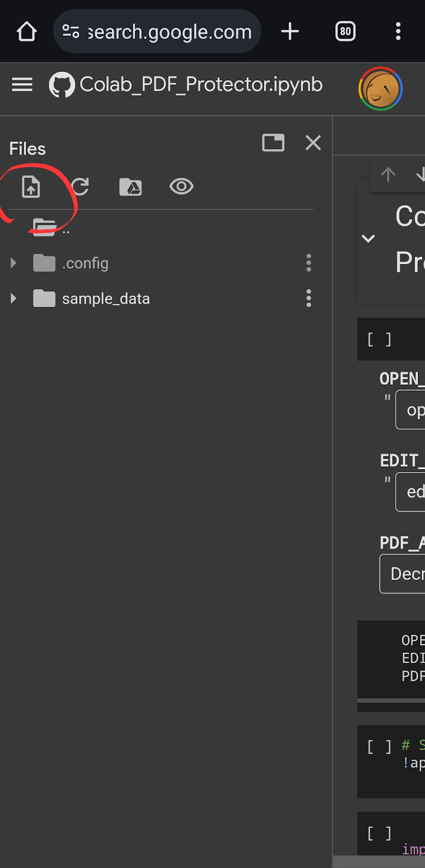Viewport: 425px width, 868px height.
Task: Close the Files side panel
Action: pos(313,143)
